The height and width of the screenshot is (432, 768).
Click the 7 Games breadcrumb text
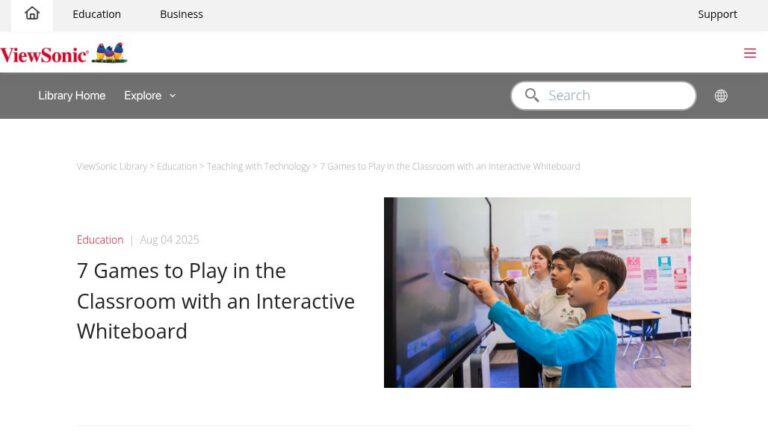pyautogui.click(x=450, y=167)
